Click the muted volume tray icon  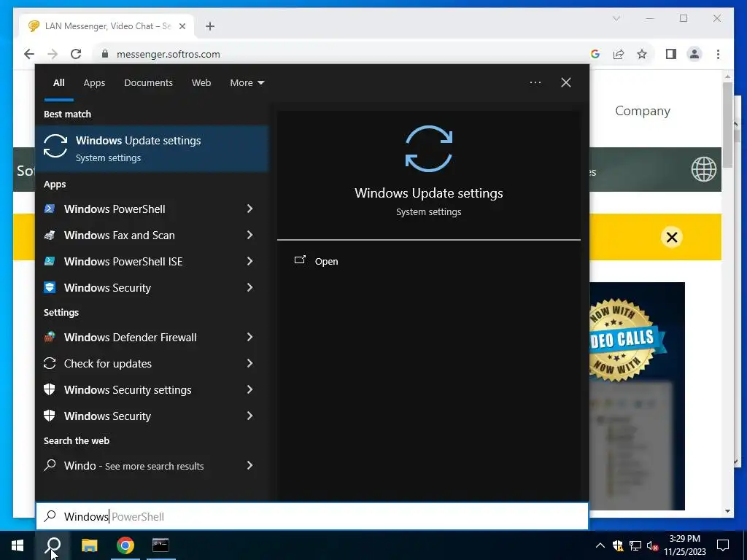[652, 545]
